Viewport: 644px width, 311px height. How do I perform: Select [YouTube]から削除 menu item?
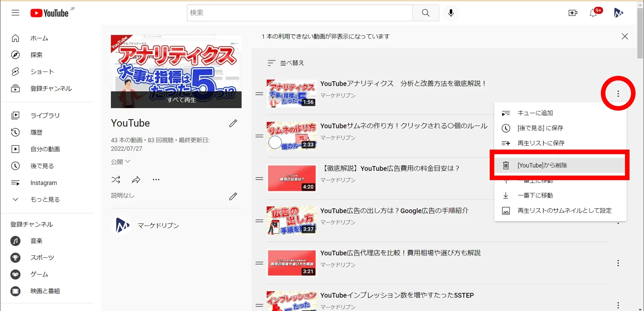point(560,165)
